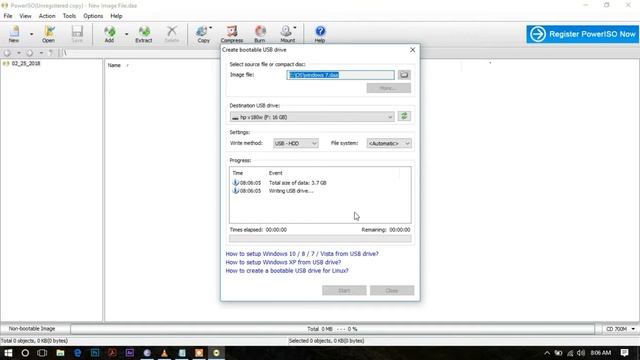Open File Explorer from the taskbar
Viewport: 640px width, 360px height.
tap(60, 353)
